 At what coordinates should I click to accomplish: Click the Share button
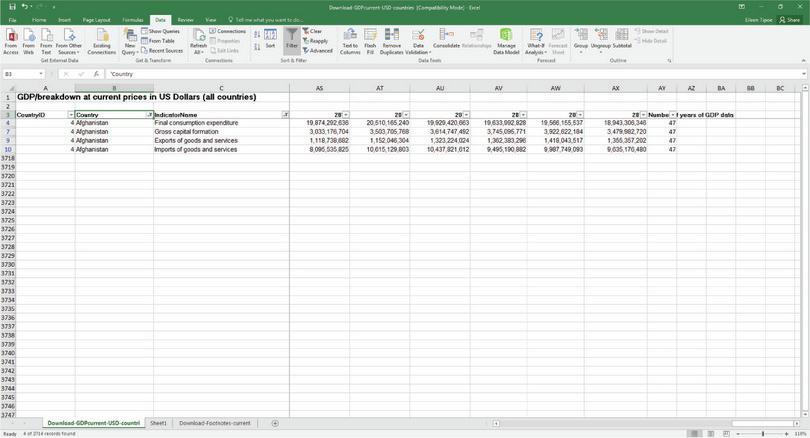tap(790, 20)
